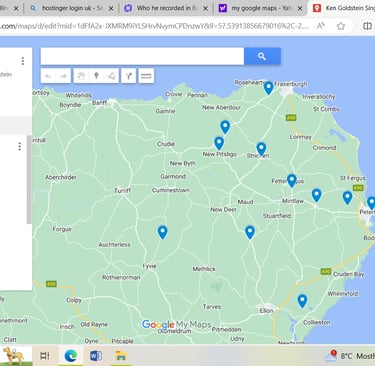Focus the map search input field
Screen dimensions: 375x366
point(142,56)
